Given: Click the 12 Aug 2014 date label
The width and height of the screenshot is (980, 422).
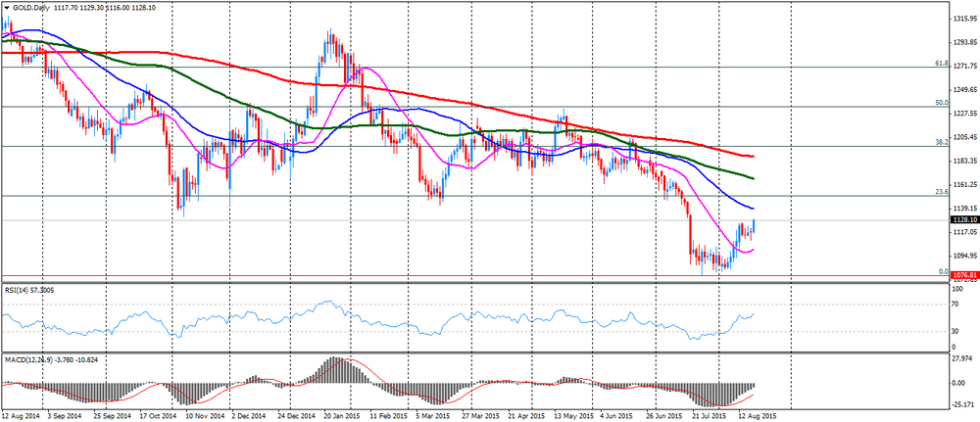Looking at the screenshot, I should [20, 414].
